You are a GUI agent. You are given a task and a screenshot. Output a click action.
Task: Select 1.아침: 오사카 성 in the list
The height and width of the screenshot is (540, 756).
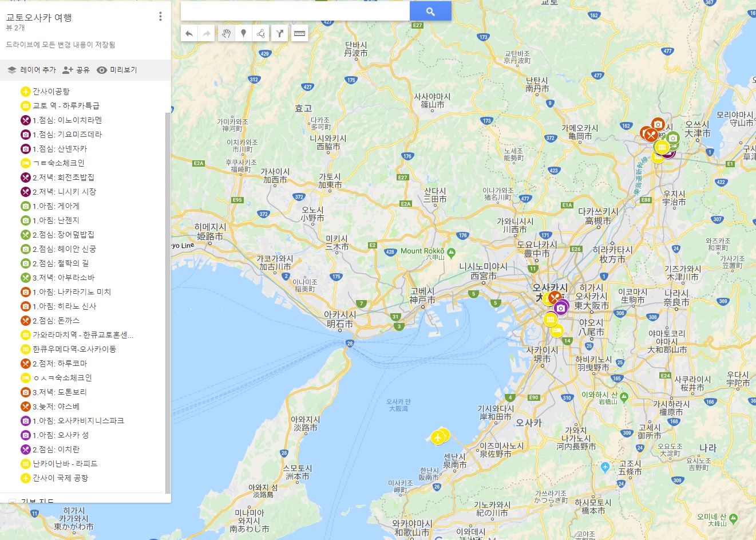point(60,435)
